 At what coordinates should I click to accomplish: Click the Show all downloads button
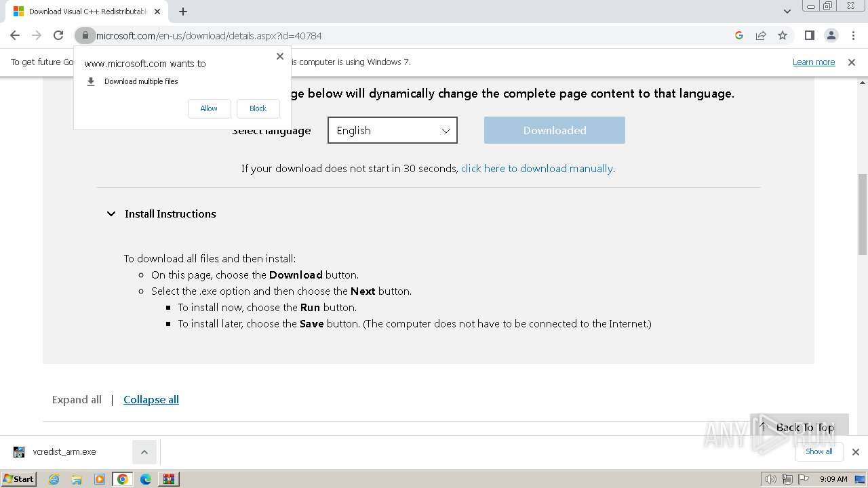[x=818, y=451]
